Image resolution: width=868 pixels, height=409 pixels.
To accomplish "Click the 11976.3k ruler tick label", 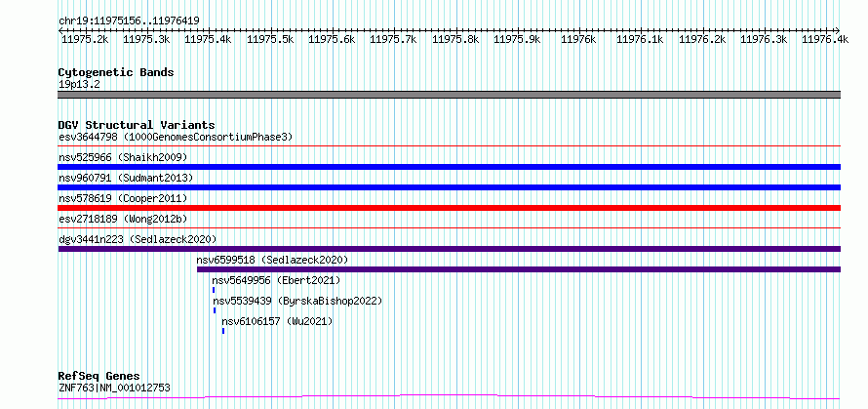I will 764,39.
